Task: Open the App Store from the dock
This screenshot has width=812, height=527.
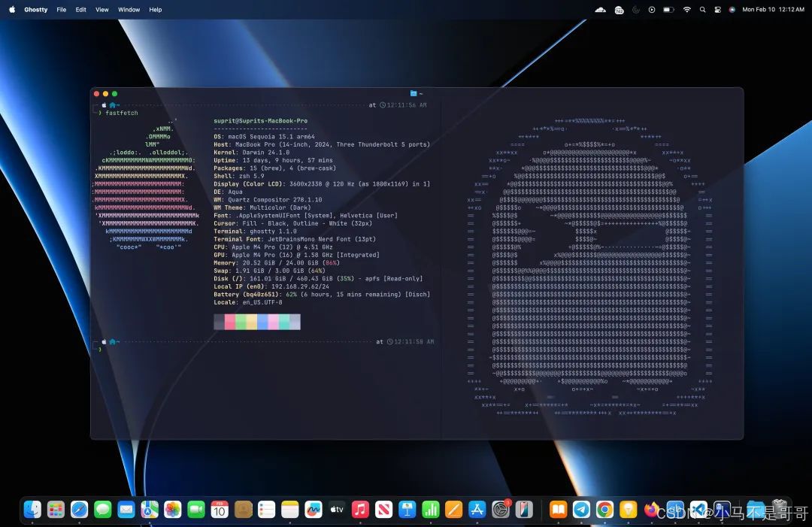Action: 477,510
